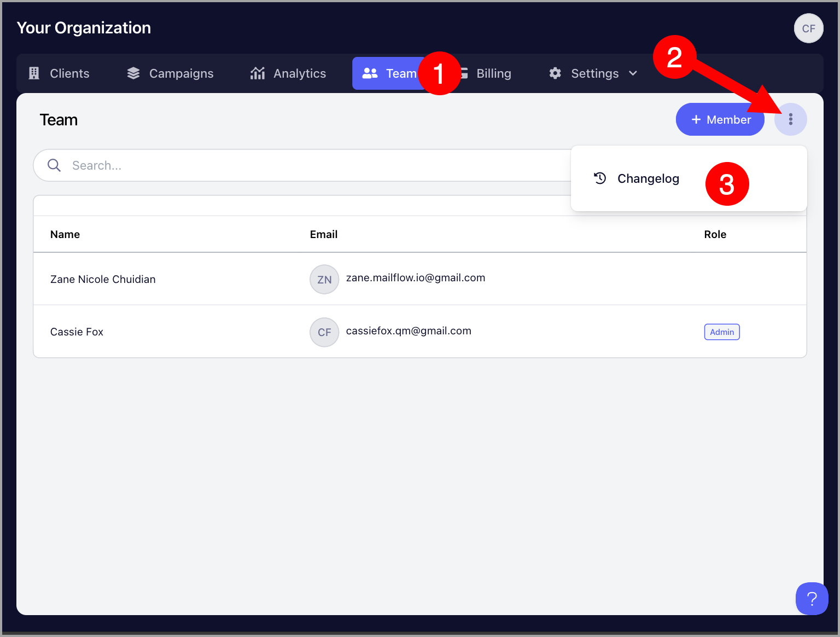Click cassiefox.qm@gmail.com email
Viewport: 840px width, 637px height.
click(409, 331)
